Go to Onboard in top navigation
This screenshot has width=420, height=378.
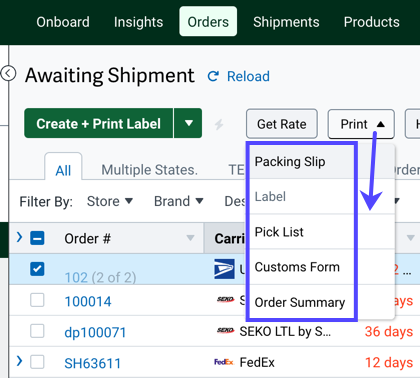point(63,22)
